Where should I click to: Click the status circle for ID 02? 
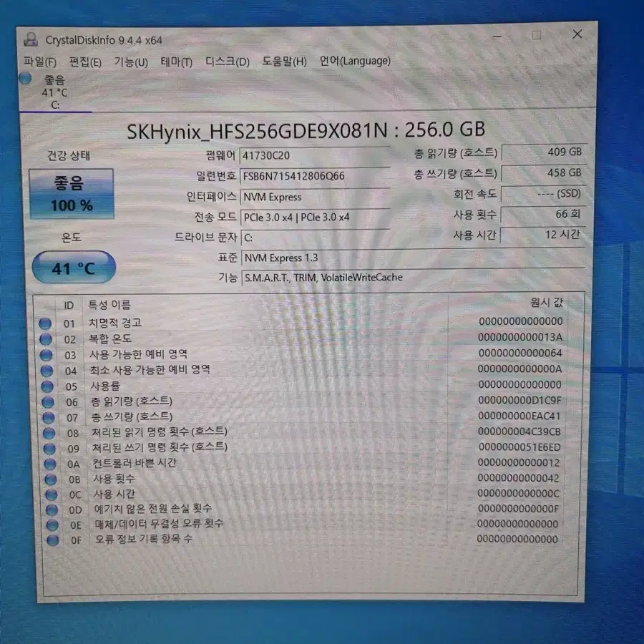46,339
